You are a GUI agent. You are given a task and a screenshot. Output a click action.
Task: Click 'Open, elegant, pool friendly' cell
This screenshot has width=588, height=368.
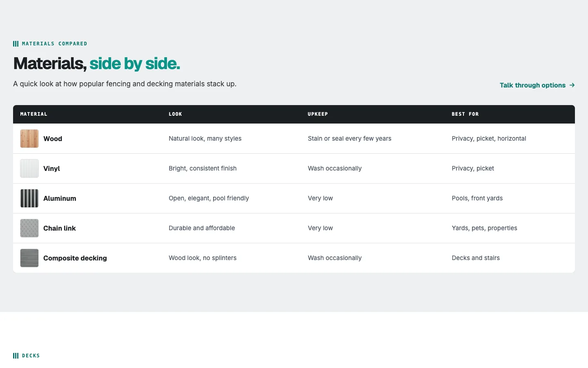[x=209, y=198]
